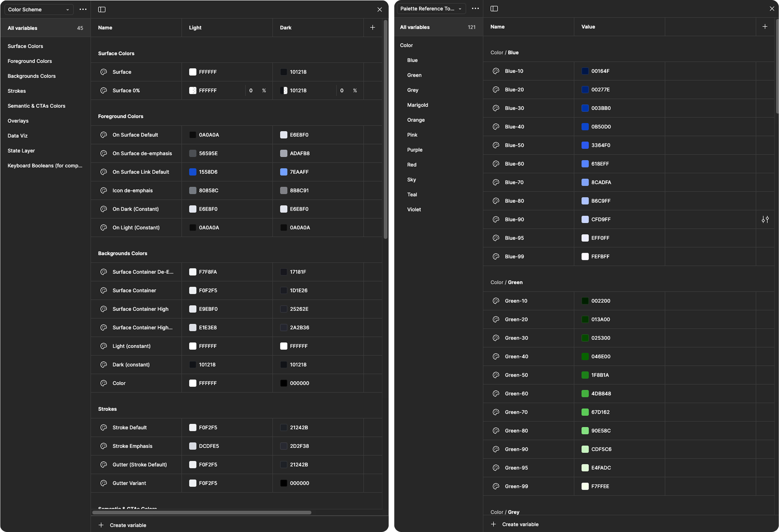This screenshot has height=532, width=779.
Task: Open Light swatch for On Surface Link Default
Action: coord(193,172)
